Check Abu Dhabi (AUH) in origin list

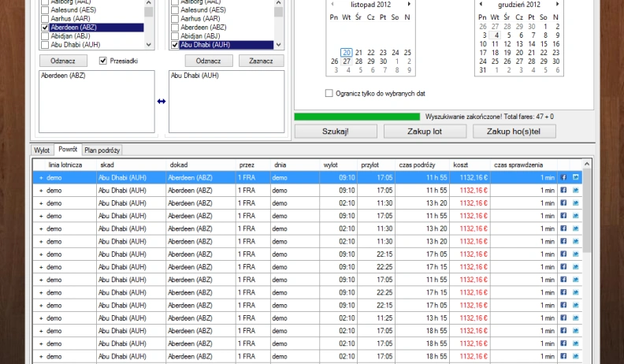click(45, 45)
